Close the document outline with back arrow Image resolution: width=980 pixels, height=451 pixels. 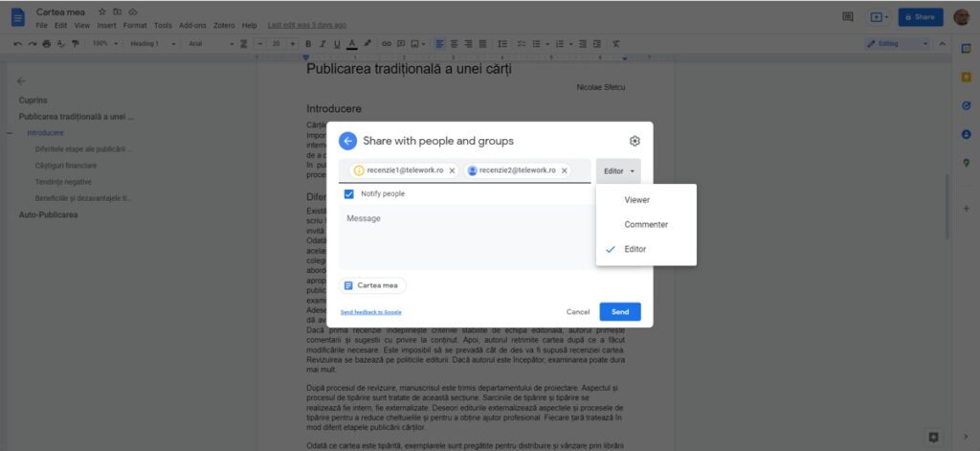(21, 81)
